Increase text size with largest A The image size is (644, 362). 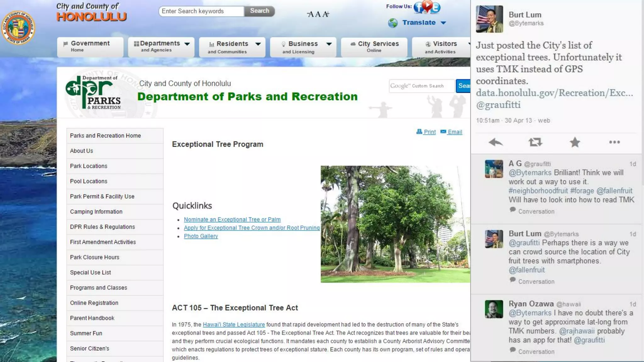pyautogui.click(x=326, y=14)
